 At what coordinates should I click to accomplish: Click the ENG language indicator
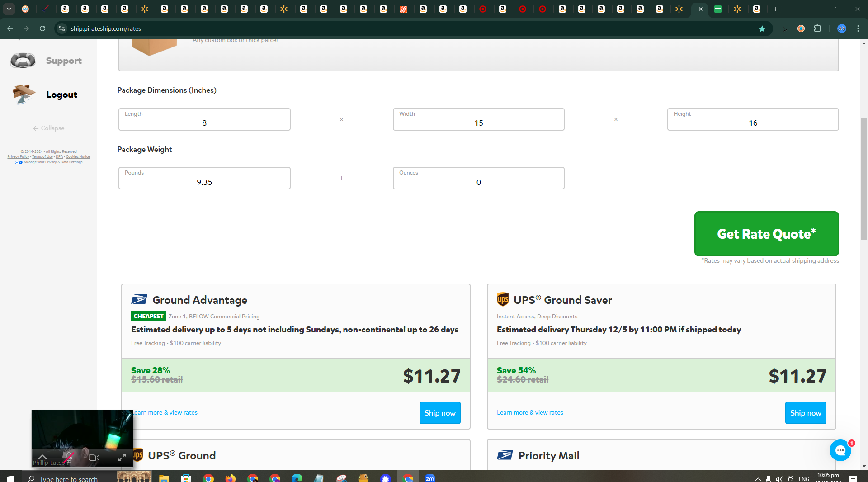pyautogui.click(x=804, y=479)
